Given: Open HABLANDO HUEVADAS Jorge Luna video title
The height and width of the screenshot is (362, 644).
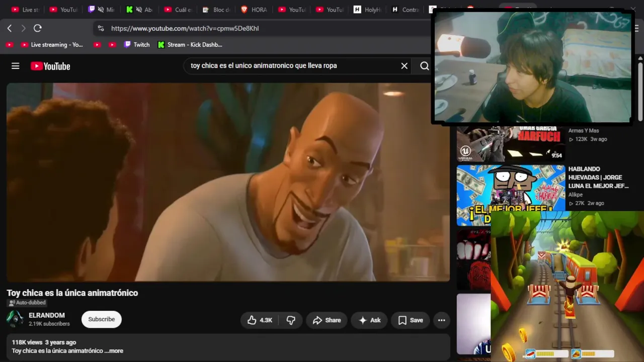Looking at the screenshot, I should [x=598, y=177].
